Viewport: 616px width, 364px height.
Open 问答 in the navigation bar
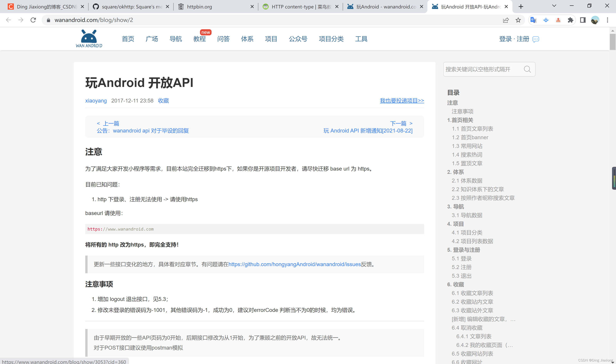223,39
